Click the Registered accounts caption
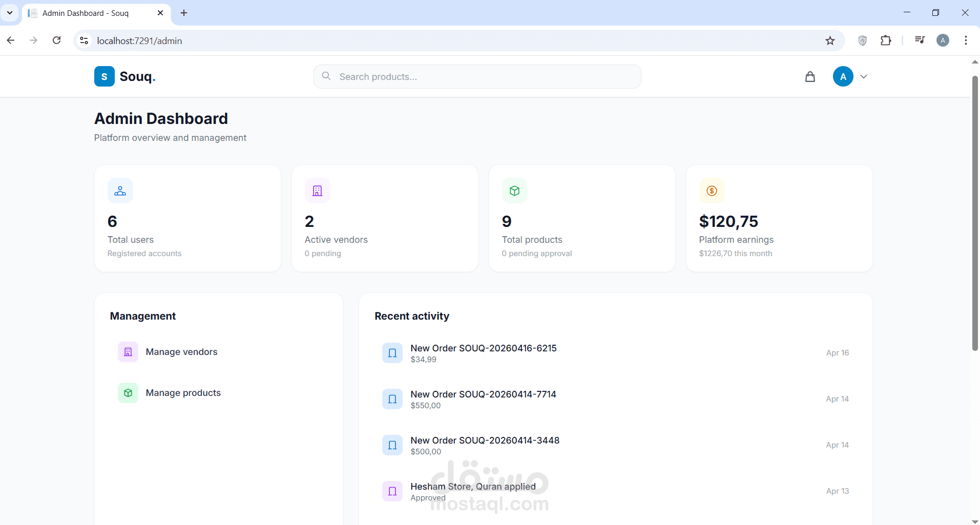Screen dimensions: 980x525 tap(144, 254)
